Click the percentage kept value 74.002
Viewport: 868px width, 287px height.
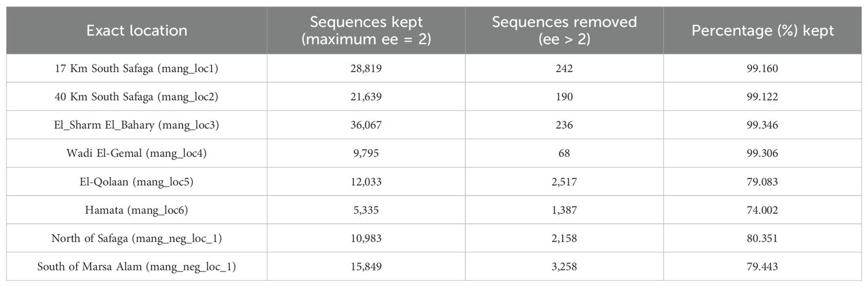tap(763, 210)
